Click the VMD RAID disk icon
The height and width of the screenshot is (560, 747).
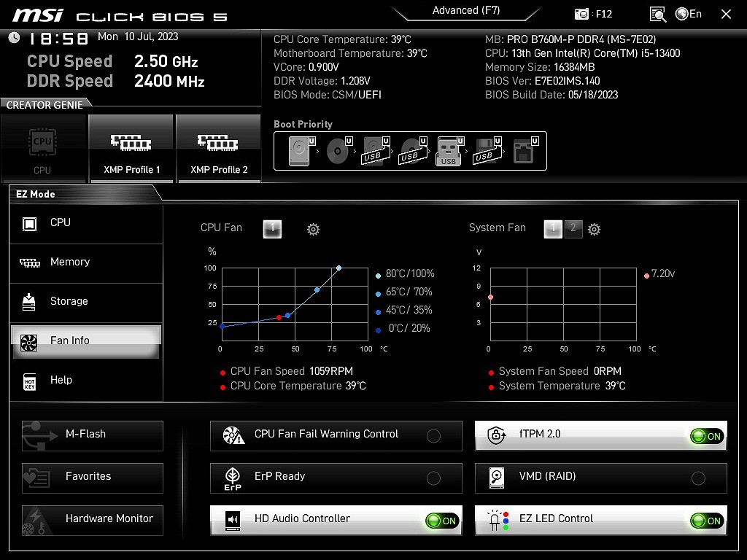tap(497, 478)
